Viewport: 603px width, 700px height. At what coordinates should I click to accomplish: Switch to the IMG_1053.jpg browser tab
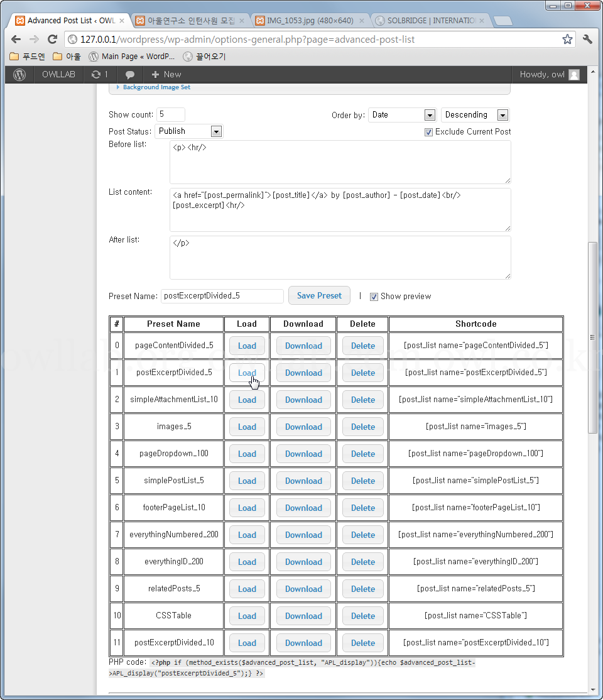click(309, 21)
